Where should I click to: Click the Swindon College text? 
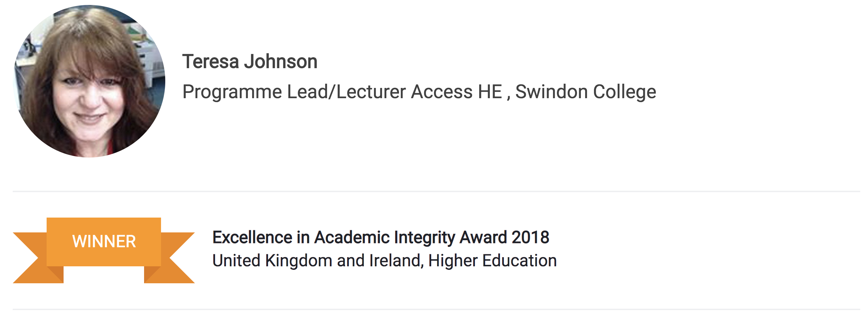(585, 92)
